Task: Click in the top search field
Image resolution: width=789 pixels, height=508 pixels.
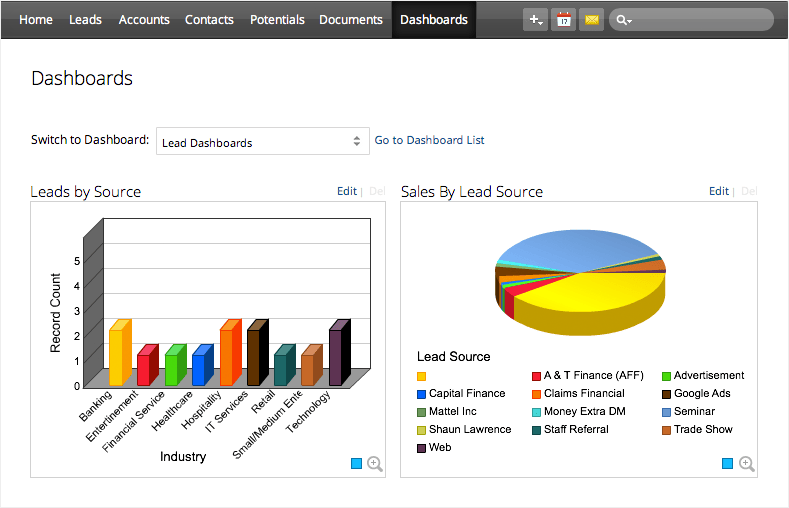Action: tap(700, 20)
